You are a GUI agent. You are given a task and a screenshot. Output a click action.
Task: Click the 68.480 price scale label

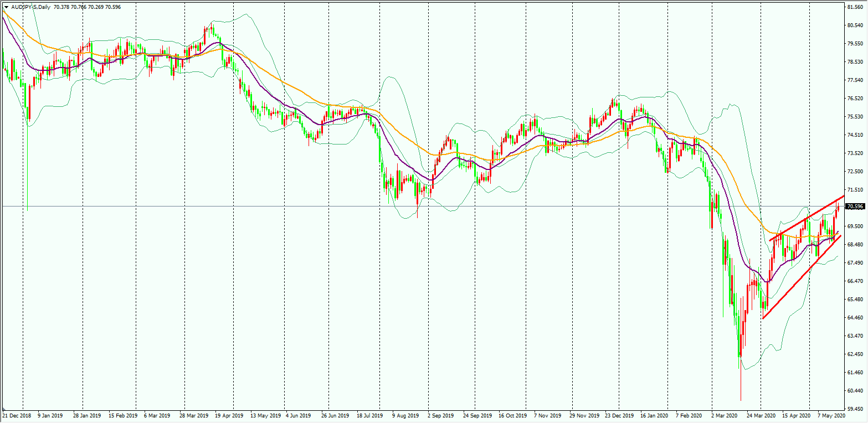coord(855,244)
